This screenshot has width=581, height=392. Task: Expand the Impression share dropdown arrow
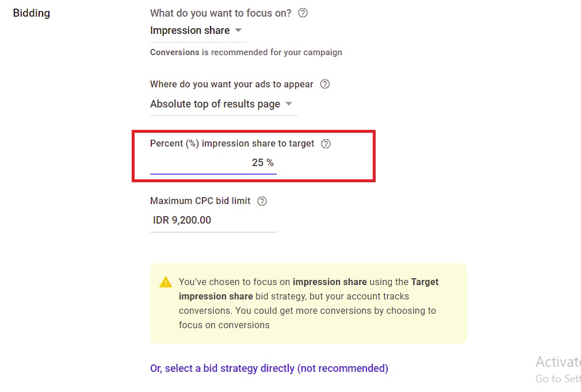239,30
